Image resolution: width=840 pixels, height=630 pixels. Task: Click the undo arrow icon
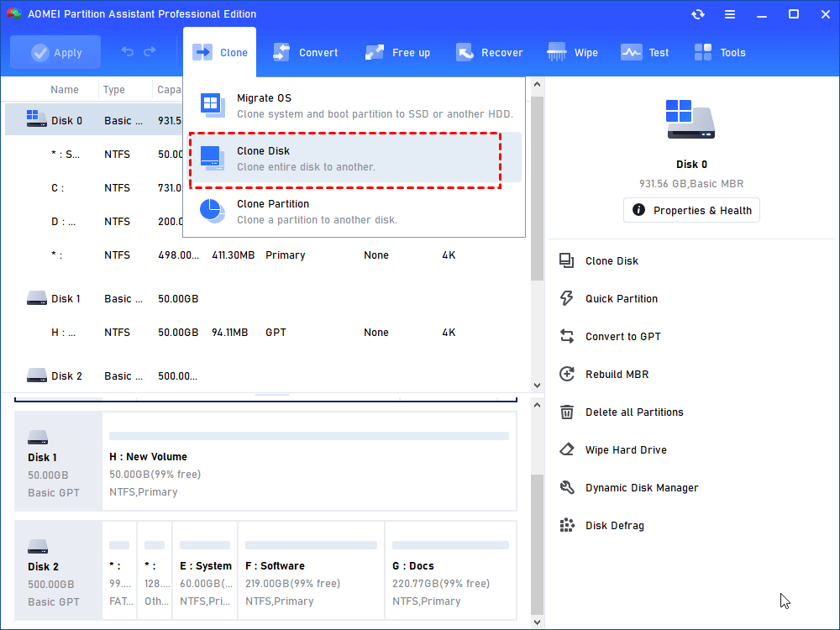coord(127,52)
